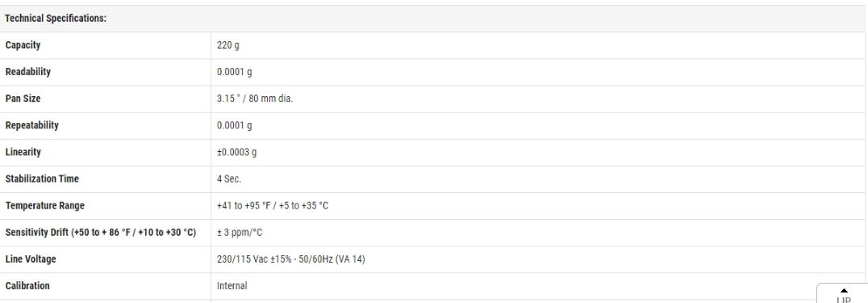
Task: Click the Stabilization Time label
Action: (x=42, y=179)
